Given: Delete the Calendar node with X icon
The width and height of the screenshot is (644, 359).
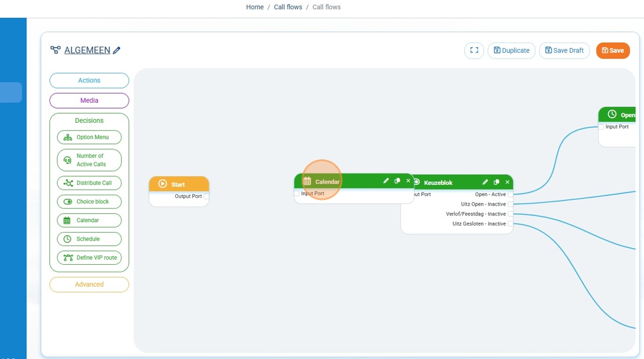Looking at the screenshot, I should [408, 181].
